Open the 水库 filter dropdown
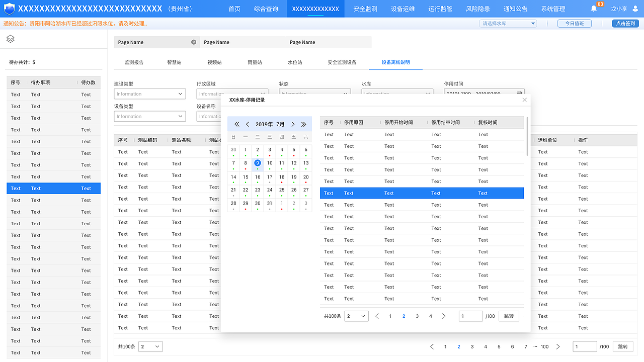Viewport: 644px width, 362px height. [397, 94]
